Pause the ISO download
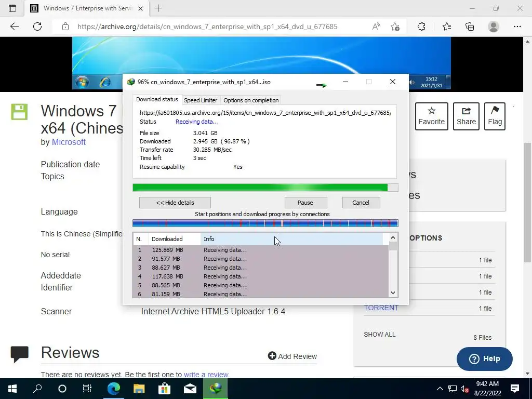This screenshot has width=532, height=399. 305,203
